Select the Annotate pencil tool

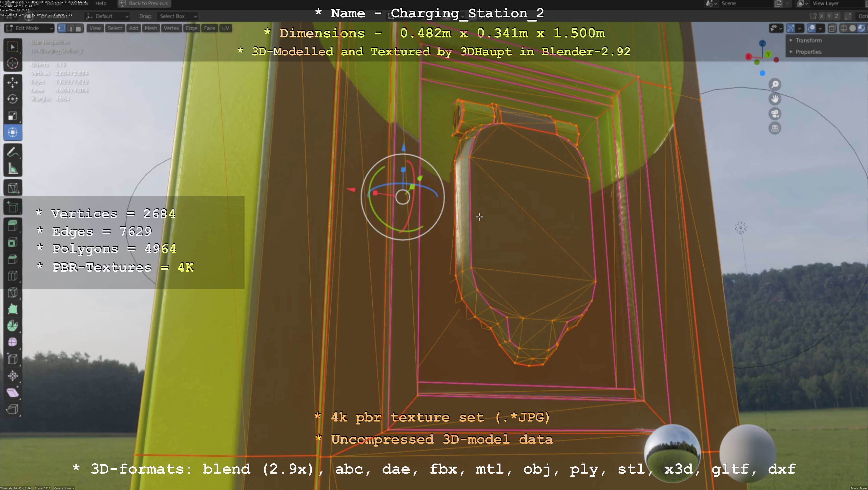point(13,152)
